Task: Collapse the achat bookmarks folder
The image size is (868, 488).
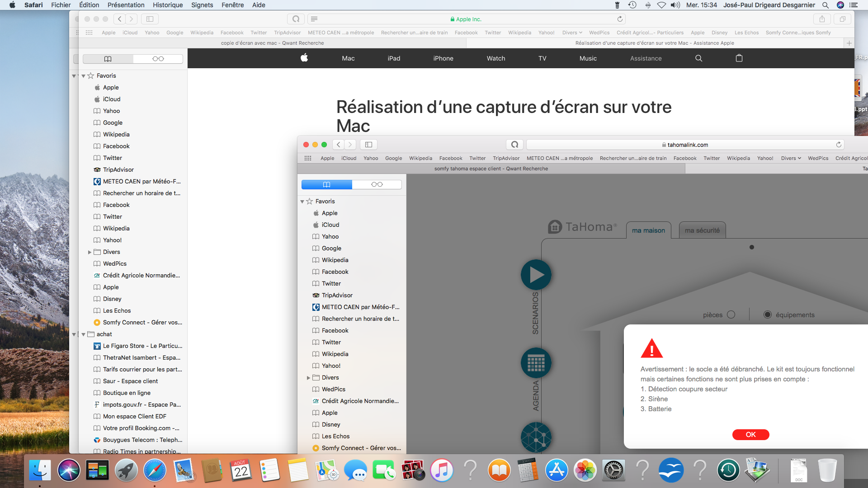Action: [x=83, y=334]
